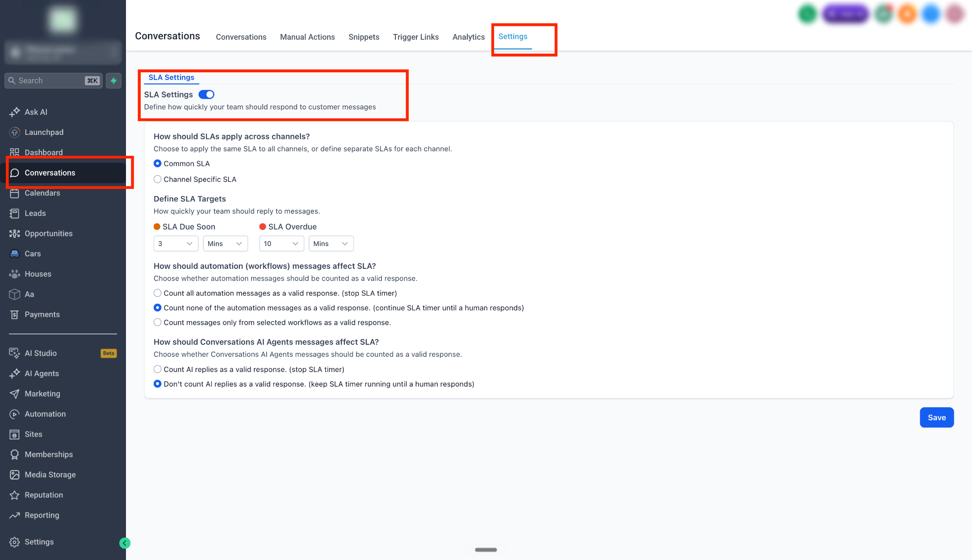Open SLA Overdue Mins unit dropdown
The image size is (972, 560).
click(x=331, y=243)
